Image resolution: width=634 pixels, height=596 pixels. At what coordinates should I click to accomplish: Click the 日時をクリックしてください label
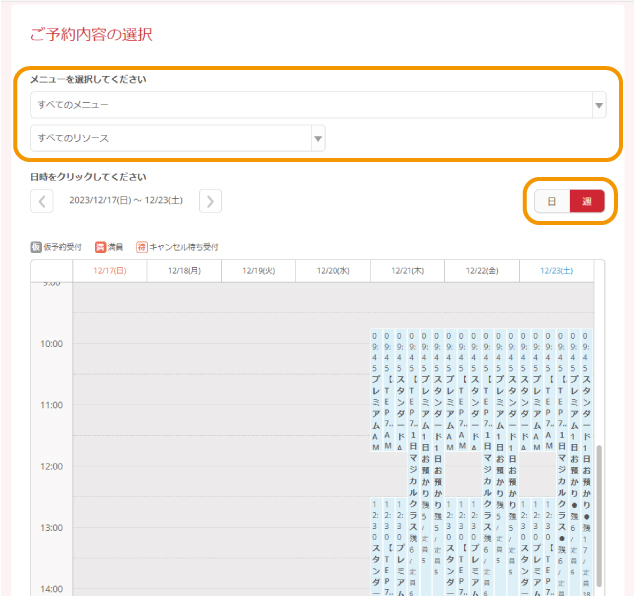88,177
